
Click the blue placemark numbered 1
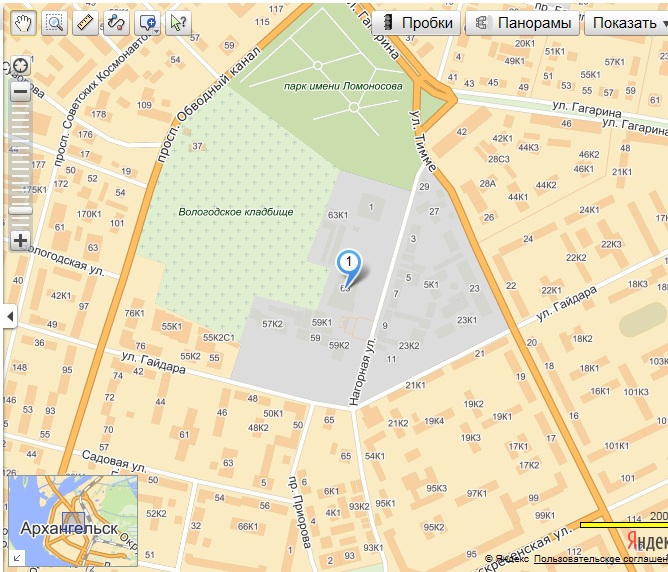tap(348, 264)
